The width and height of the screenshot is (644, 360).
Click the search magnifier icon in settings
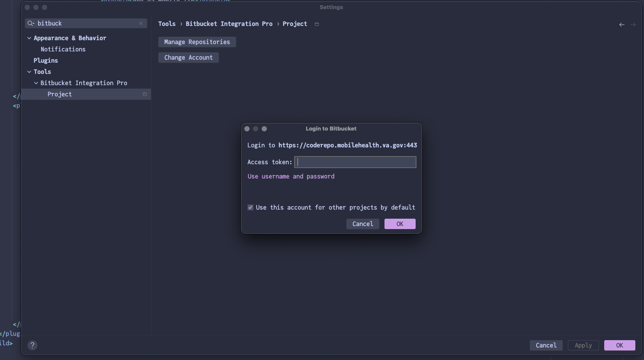[x=31, y=23]
